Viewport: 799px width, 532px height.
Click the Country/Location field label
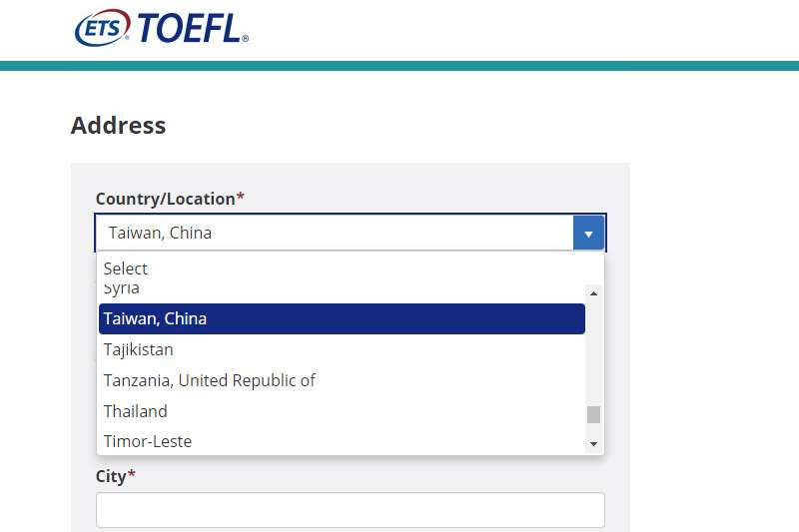170,199
